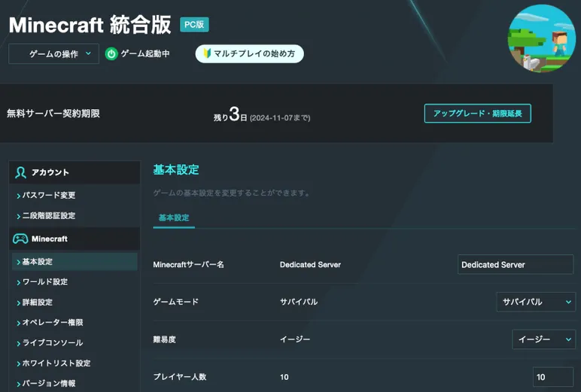Open パスワード変更 in the sidebar

click(x=48, y=196)
